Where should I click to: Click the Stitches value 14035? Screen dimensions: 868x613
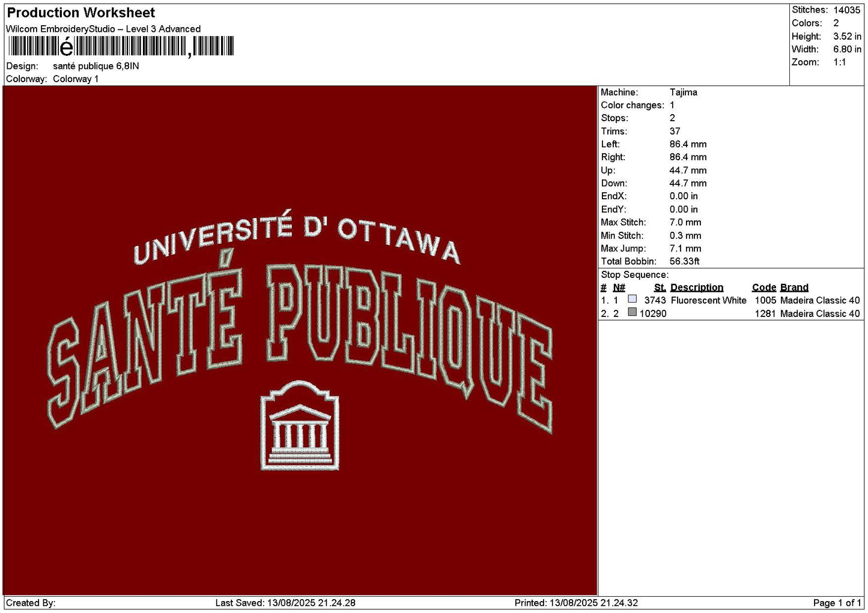[847, 10]
